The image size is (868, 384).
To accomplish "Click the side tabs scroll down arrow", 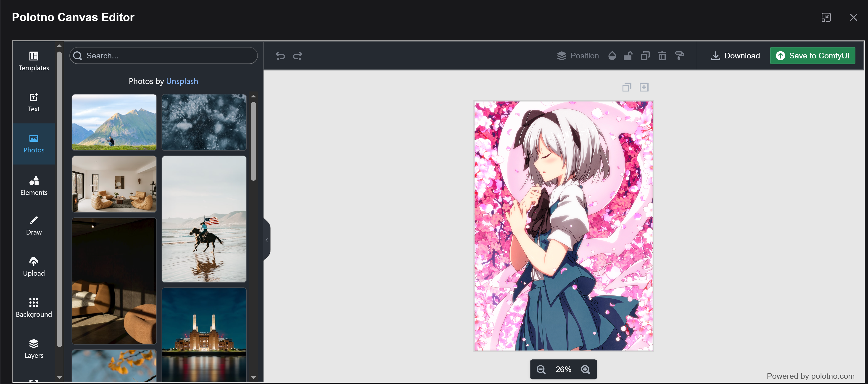I will pyautogui.click(x=59, y=378).
